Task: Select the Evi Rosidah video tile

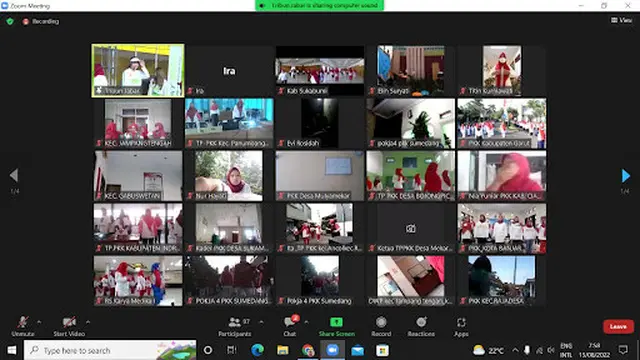Action: 320,123
